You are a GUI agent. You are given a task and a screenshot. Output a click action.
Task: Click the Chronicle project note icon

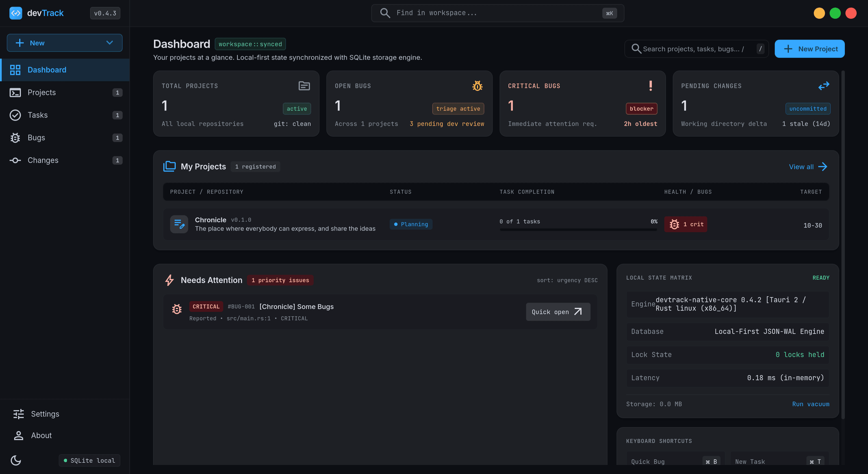tap(179, 224)
